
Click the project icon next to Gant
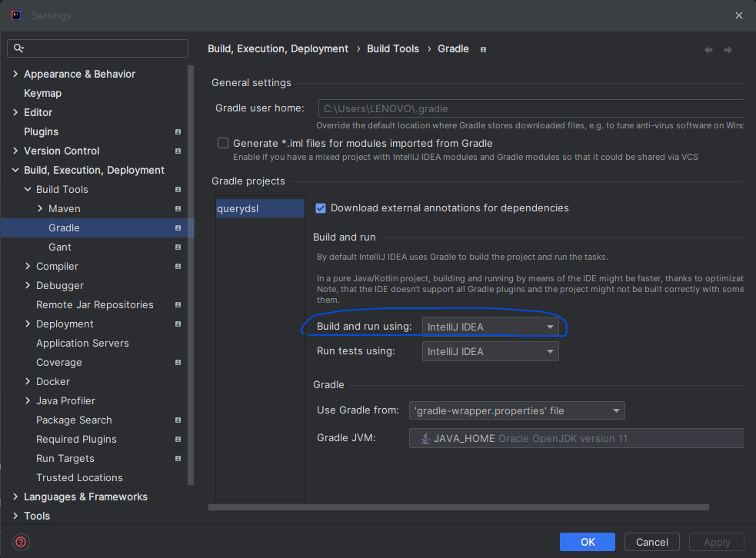(178, 247)
